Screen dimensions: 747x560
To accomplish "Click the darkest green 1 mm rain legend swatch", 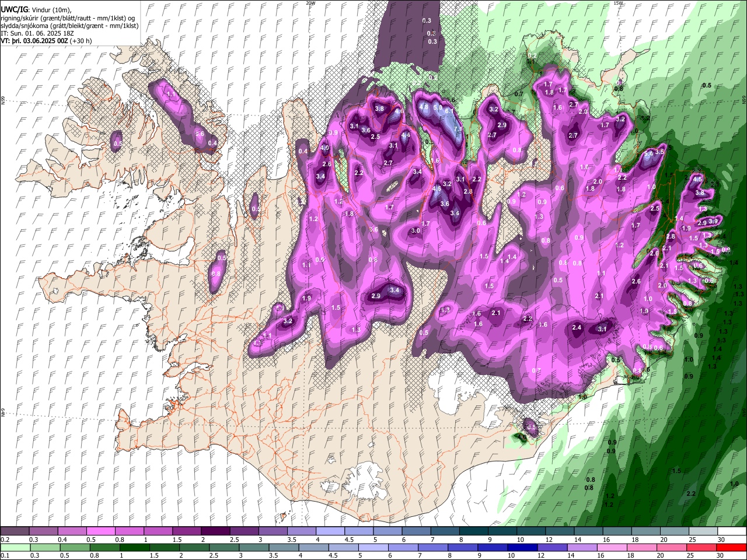I will (x=135, y=548).
